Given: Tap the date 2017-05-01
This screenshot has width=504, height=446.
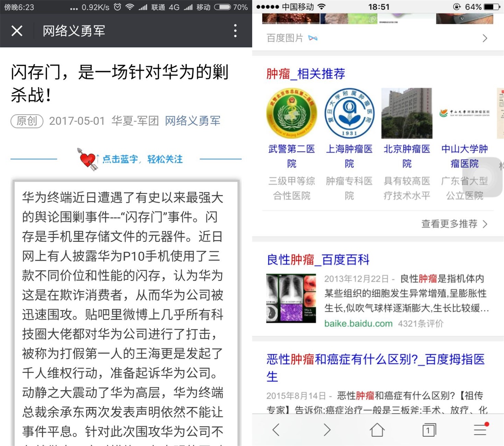Looking at the screenshot, I should 77,121.
